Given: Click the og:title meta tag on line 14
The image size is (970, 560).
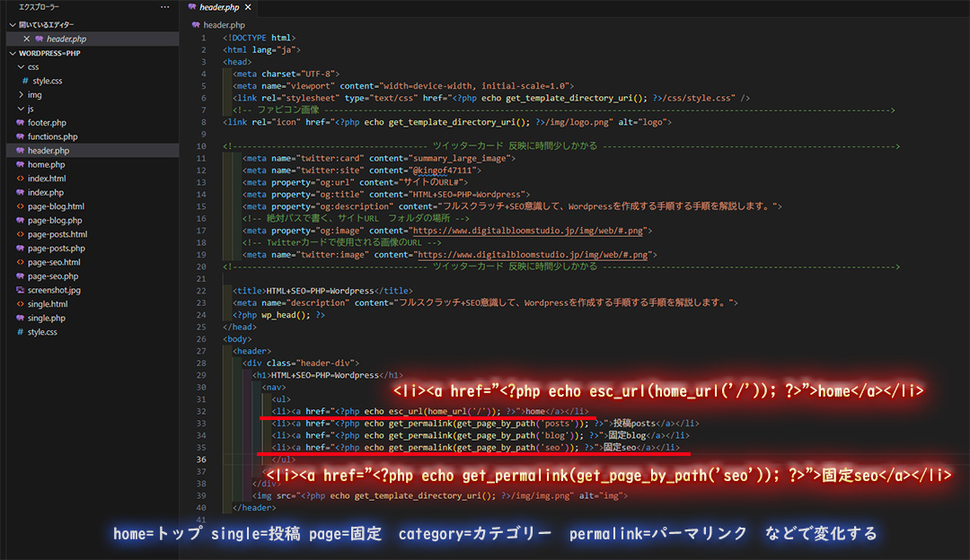Looking at the screenshot, I should pyautogui.click(x=386, y=195).
